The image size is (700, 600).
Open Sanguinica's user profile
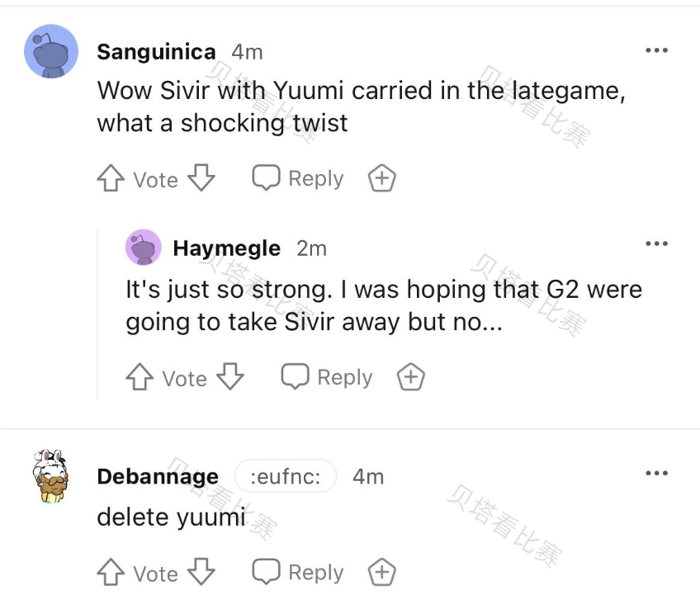click(156, 51)
